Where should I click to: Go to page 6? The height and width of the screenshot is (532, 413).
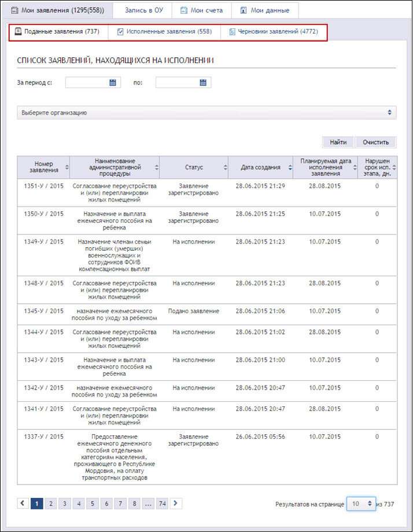click(106, 504)
